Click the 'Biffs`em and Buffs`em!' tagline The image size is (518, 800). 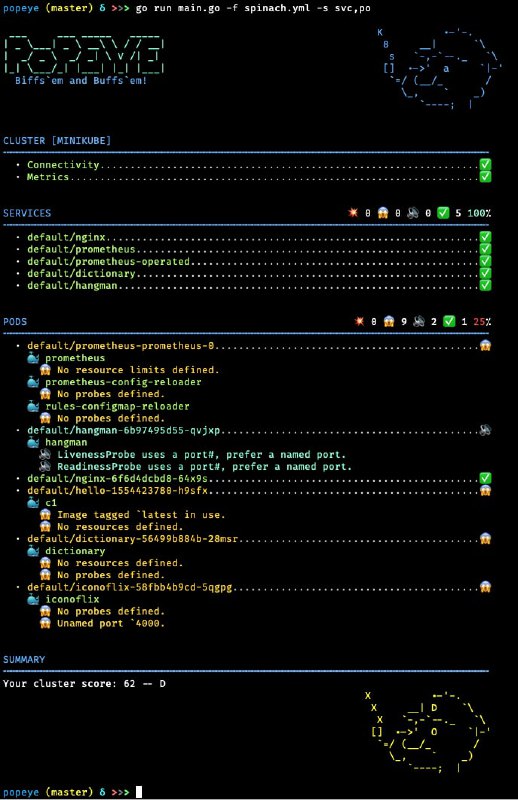click(x=81, y=80)
